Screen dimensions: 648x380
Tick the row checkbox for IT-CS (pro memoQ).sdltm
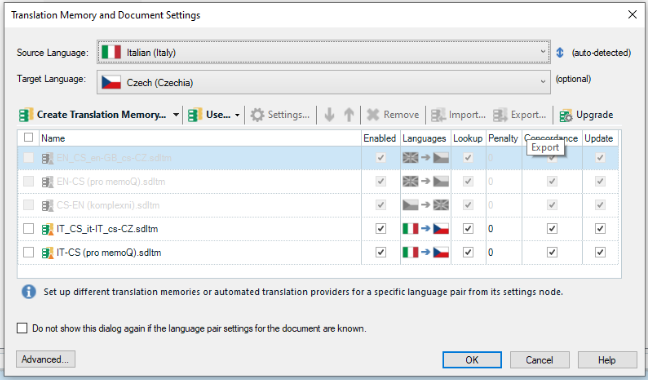(x=29, y=252)
